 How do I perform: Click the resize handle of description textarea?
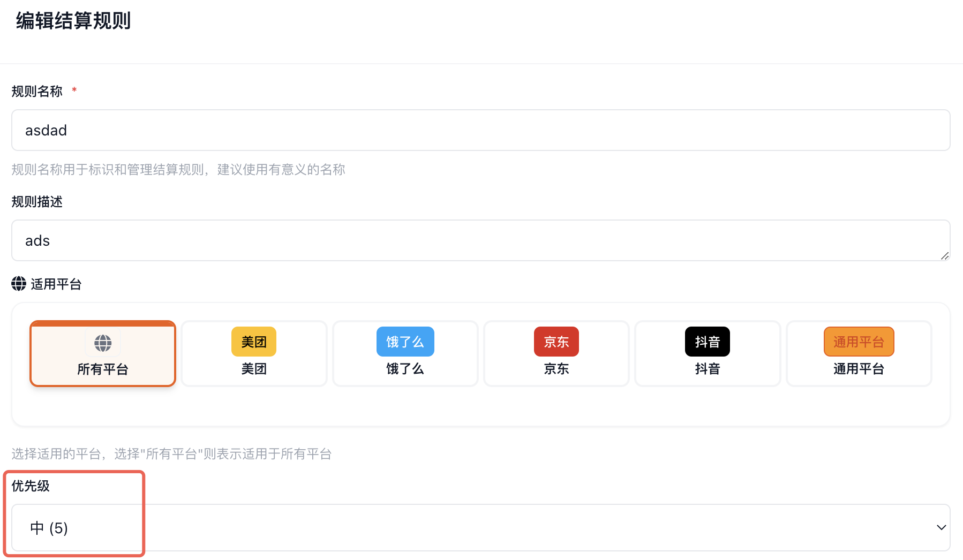click(945, 256)
